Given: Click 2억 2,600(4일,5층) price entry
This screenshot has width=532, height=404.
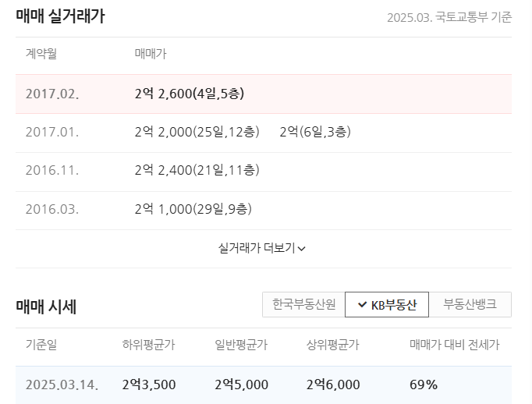Looking at the screenshot, I should click(190, 94).
